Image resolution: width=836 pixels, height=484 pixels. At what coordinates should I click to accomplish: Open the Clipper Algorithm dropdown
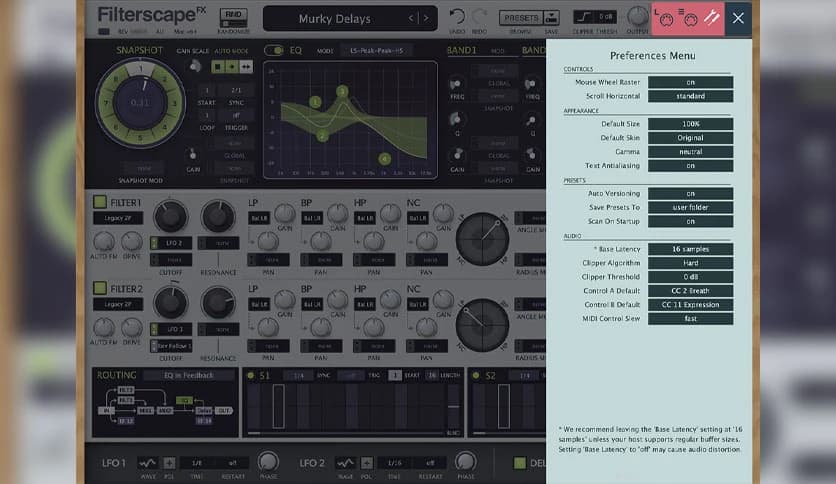pos(690,263)
